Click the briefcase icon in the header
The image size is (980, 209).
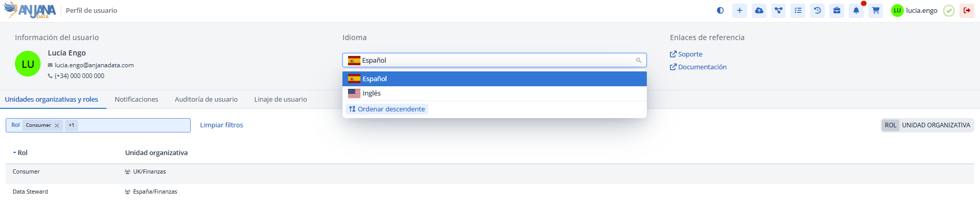pyautogui.click(x=837, y=10)
